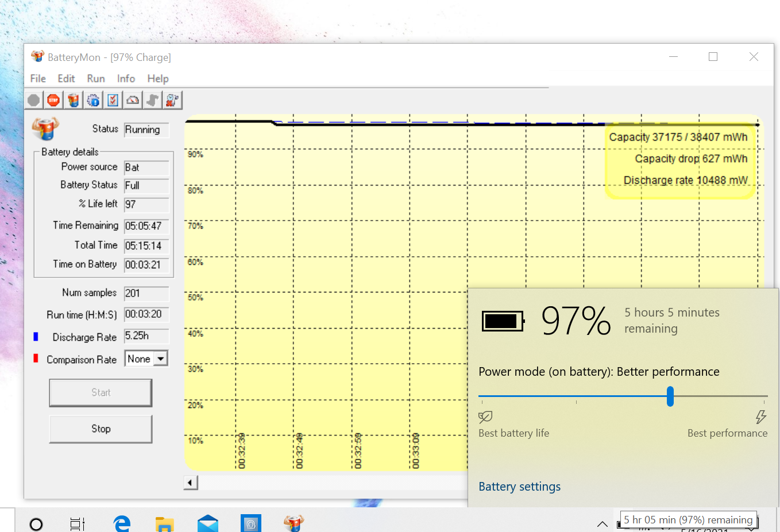Viewport: 780px width, 532px height.
Task: Click the graph scroll left arrow
Action: (x=191, y=483)
